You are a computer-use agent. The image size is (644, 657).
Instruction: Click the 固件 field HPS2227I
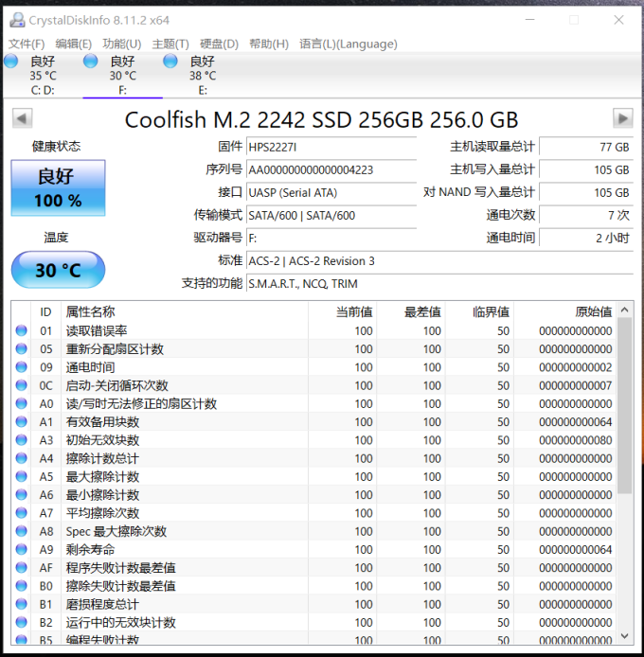(x=331, y=147)
